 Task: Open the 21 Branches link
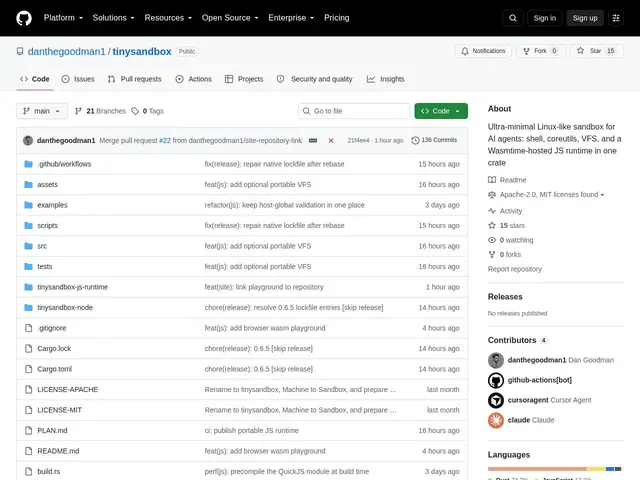click(100, 111)
